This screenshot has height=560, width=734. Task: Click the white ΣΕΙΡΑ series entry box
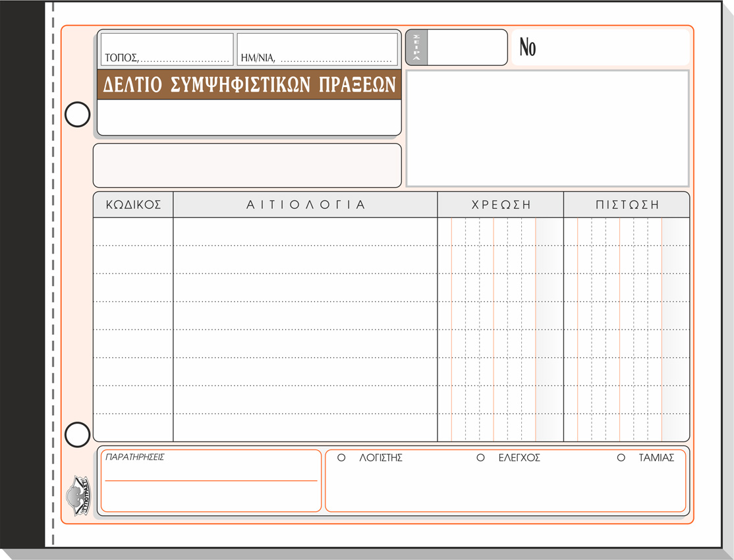[467, 47]
